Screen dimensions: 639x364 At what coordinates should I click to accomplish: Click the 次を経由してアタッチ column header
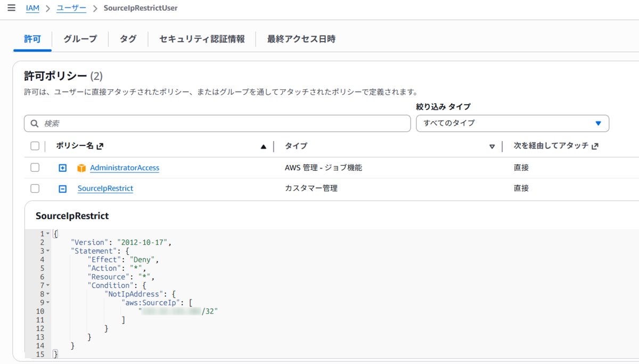551,146
